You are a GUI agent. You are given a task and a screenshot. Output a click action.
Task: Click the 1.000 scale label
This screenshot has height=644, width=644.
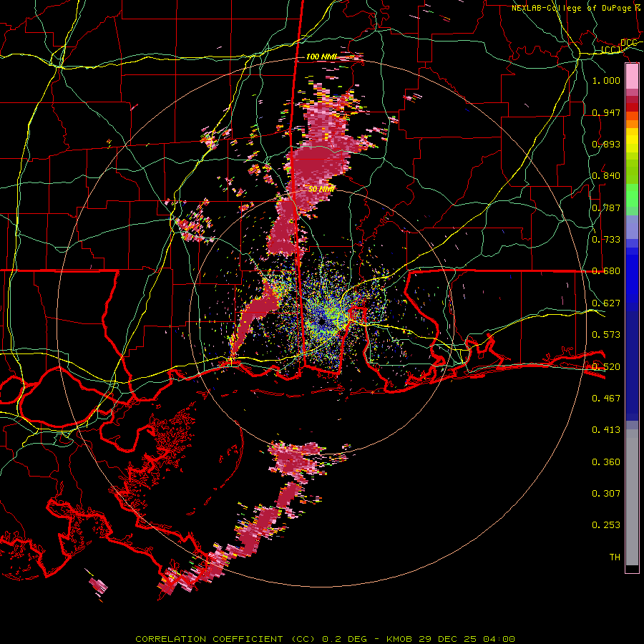(x=606, y=80)
